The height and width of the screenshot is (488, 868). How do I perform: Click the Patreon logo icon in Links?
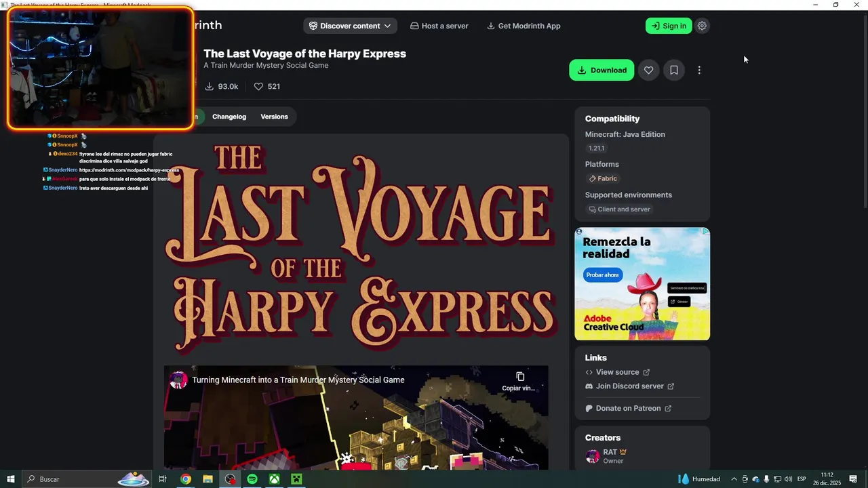589,409
